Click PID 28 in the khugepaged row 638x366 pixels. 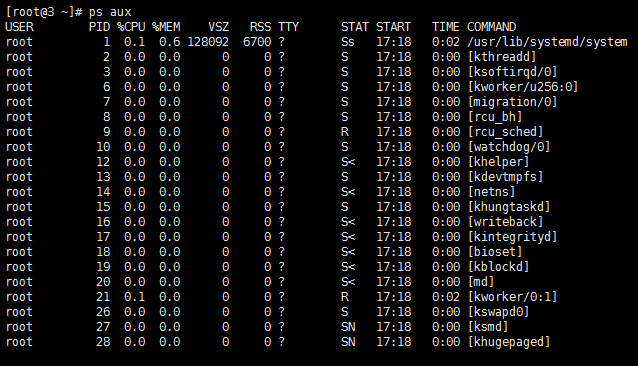click(103, 342)
